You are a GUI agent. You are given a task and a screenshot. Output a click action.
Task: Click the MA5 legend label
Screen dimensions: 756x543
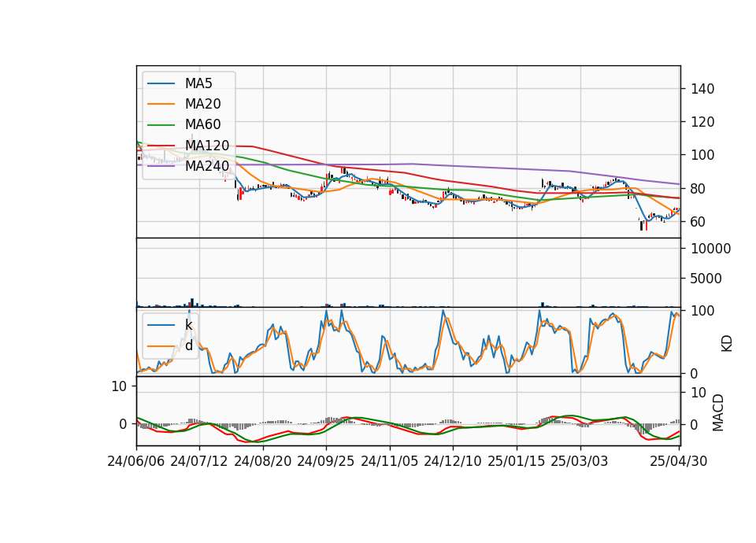[x=198, y=83]
